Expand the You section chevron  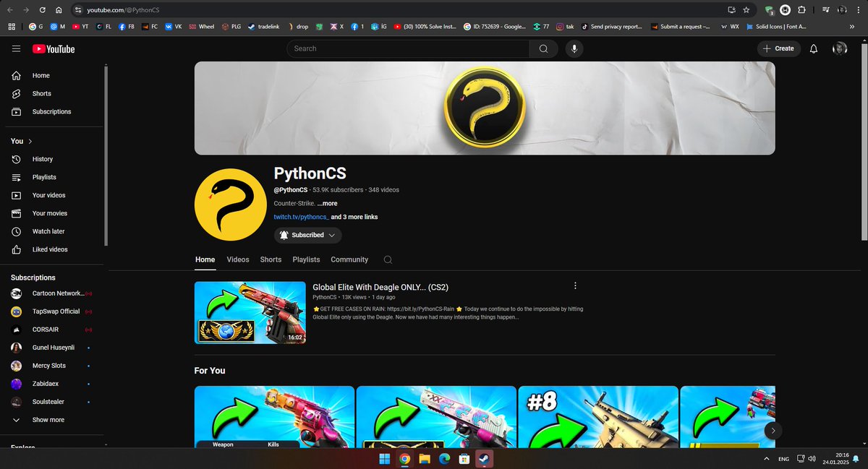tap(30, 141)
